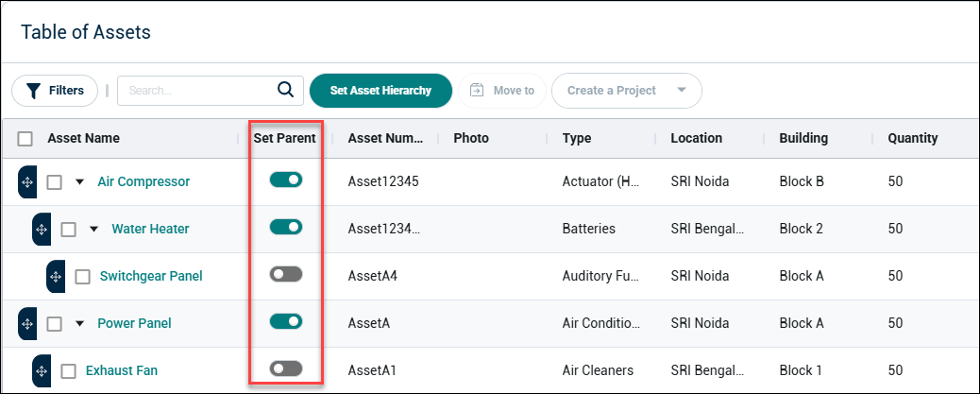Screen dimensions: 980x394
Task: Tick the select-all checkbox in header
Action: 25,139
